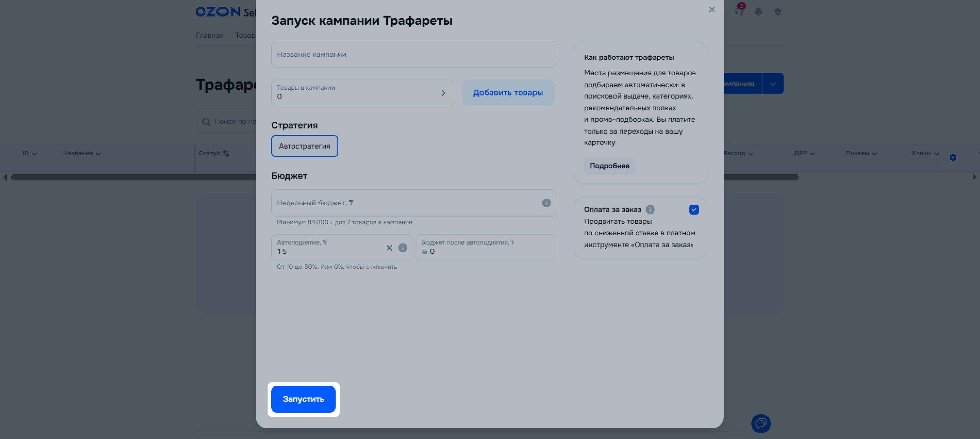Click the Подробнее button
Screen dimensions: 980x439
click(x=609, y=166)
